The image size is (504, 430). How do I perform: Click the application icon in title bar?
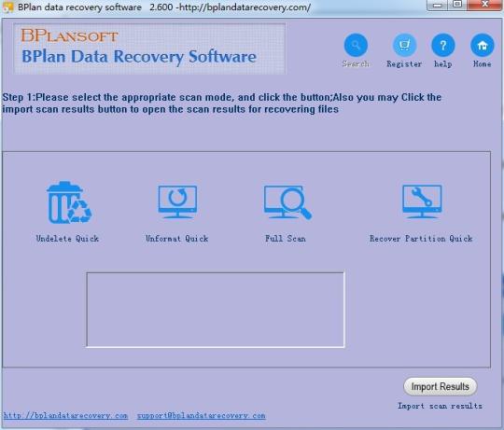(x=7, y=7)
